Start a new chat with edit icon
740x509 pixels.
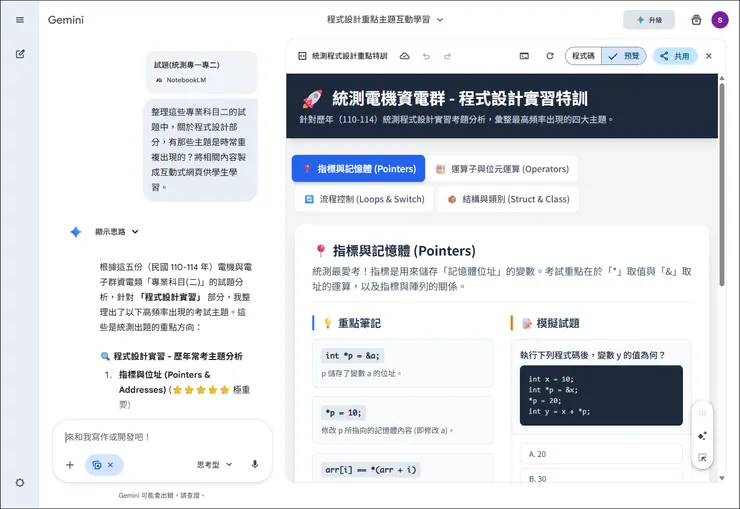20,54
